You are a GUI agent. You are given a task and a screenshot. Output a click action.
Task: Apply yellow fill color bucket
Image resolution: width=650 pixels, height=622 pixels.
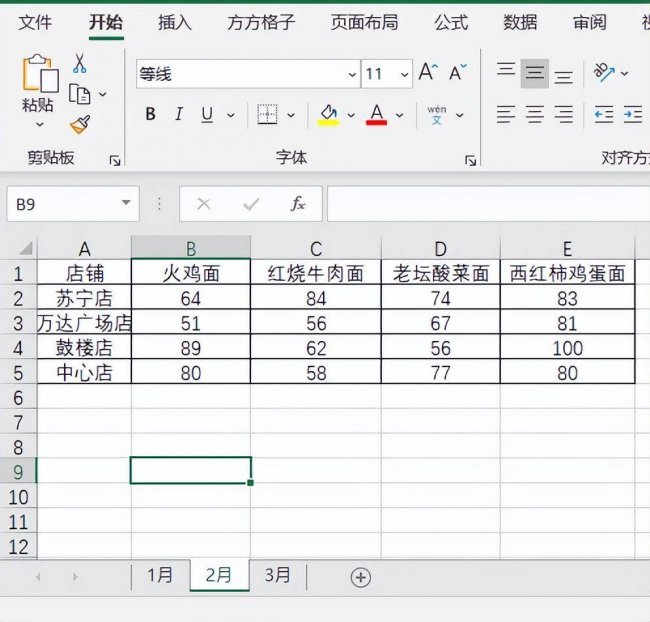[328, 114]
